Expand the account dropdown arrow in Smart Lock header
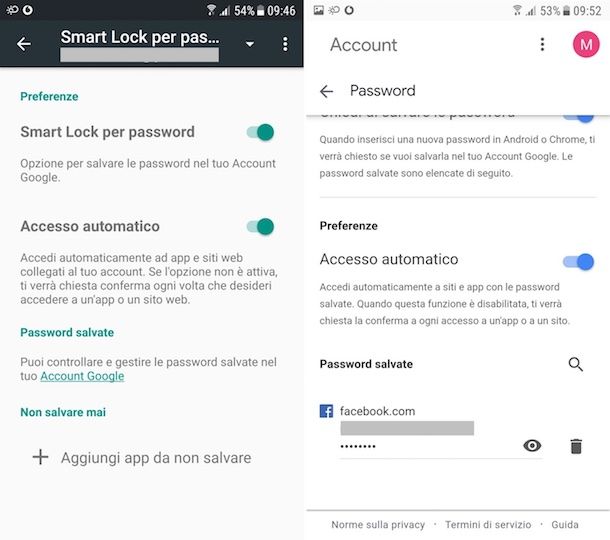The image size is (610, 540). (x=250, y=44)
